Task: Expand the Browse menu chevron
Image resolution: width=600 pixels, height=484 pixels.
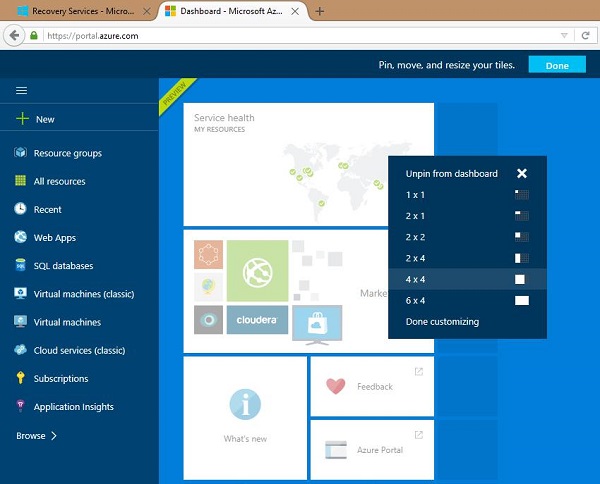Action: pos(54,436)
